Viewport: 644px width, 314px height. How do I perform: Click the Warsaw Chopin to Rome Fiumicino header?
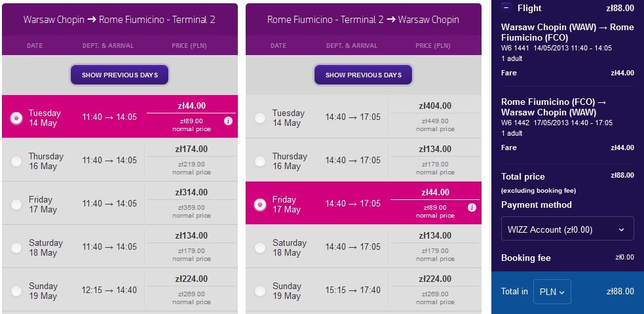click(x=119, y=20)
